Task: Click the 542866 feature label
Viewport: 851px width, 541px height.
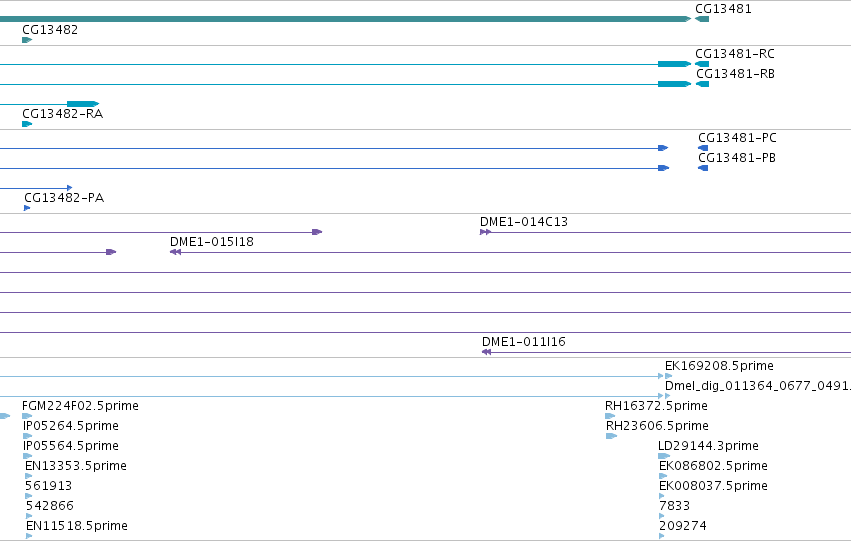Action: (49, 506)
